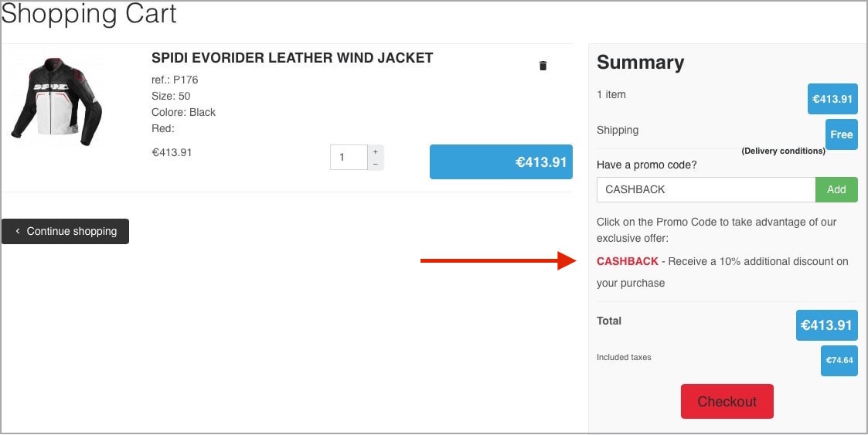Click the red CASHBACK promo code link
Image resolution: width=868 pixels, height=435 pixels.
(x=628, y=261)
